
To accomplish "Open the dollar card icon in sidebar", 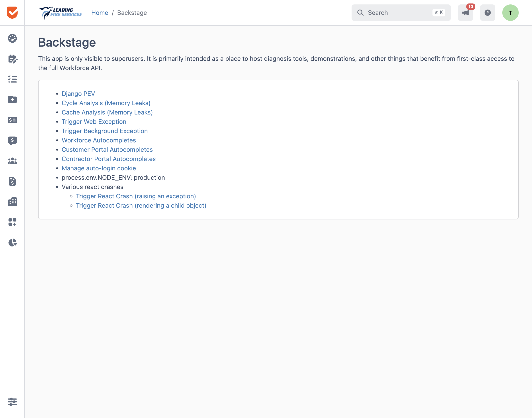I will coord(12,120).
